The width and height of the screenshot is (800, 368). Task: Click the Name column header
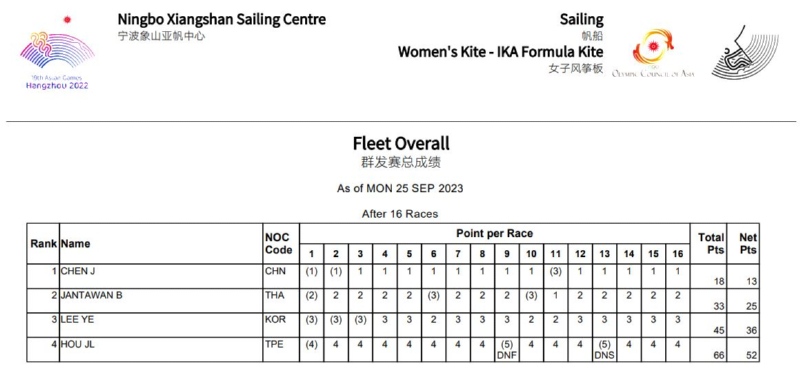pyautogui.click(x=76, y=243)
